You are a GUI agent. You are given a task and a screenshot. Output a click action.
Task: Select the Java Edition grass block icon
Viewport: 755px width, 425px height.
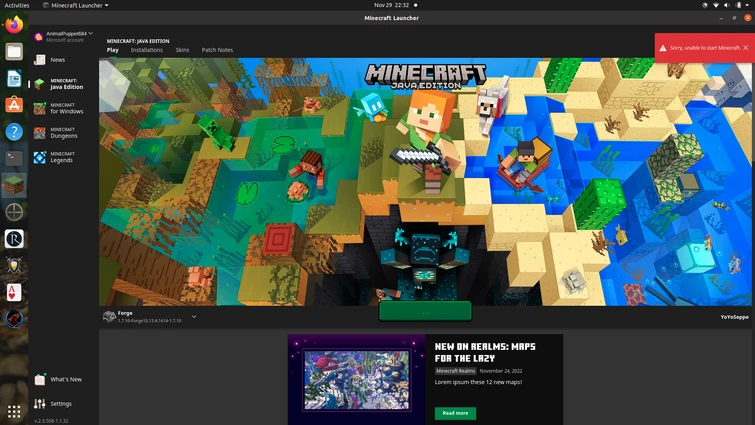click(39, 84)
